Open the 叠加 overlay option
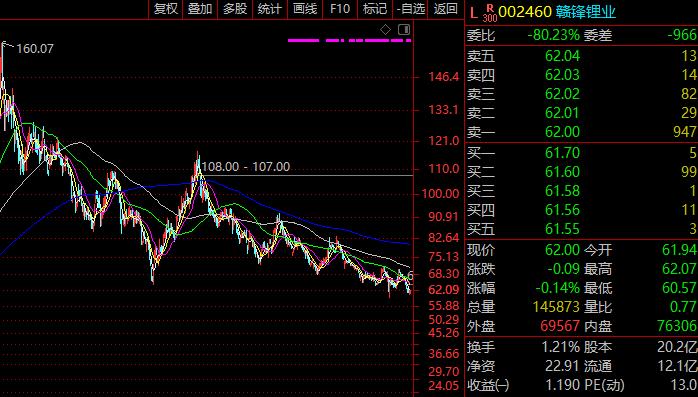 click(x=200, y=9)
